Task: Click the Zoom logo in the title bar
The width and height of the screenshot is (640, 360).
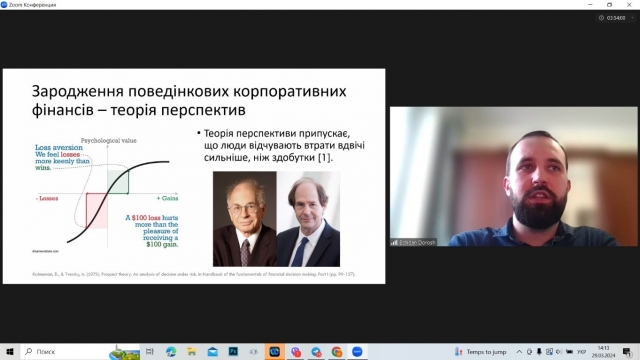Action: click(4, 4)
